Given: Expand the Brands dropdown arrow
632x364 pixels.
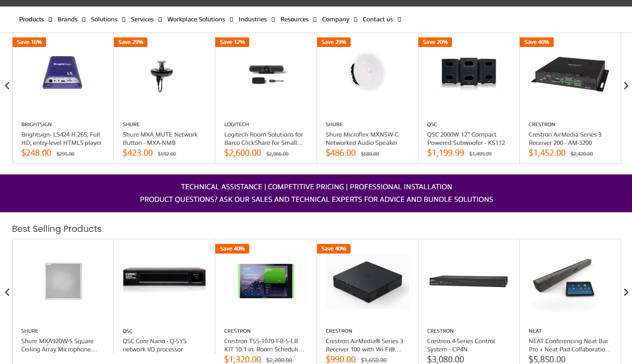Looking at the screenshot, I should click(84, 20).
